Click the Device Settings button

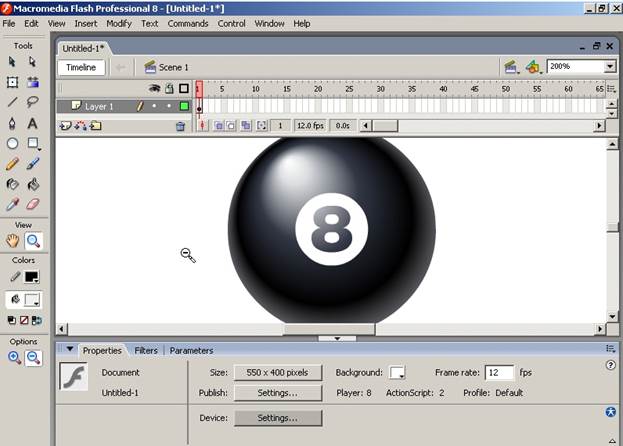tap(278, 418)
